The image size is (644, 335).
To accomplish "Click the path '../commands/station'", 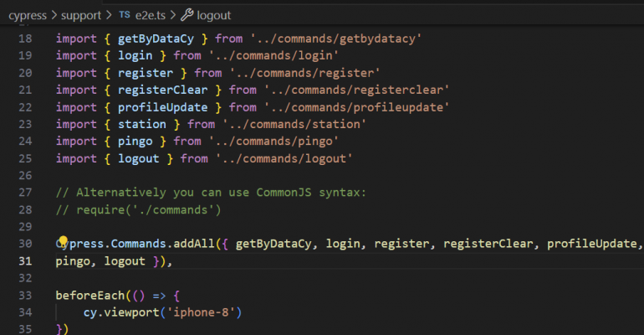I will tap(294, 124).
